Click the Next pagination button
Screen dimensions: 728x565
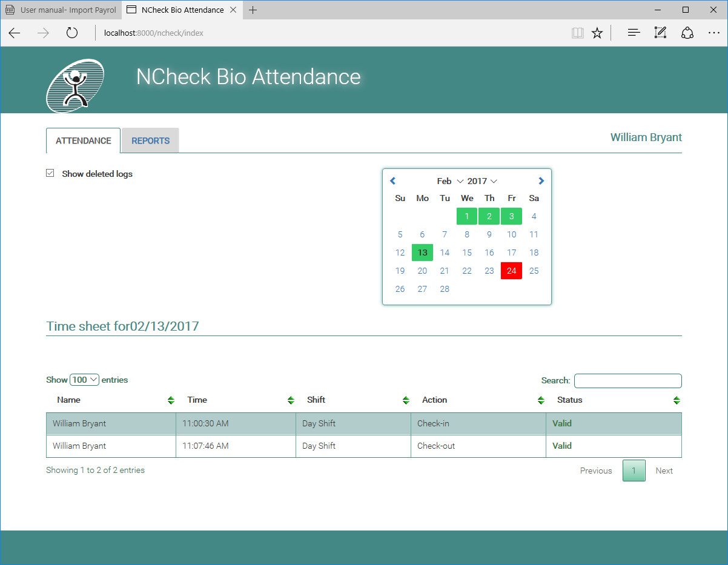(664, 471)
